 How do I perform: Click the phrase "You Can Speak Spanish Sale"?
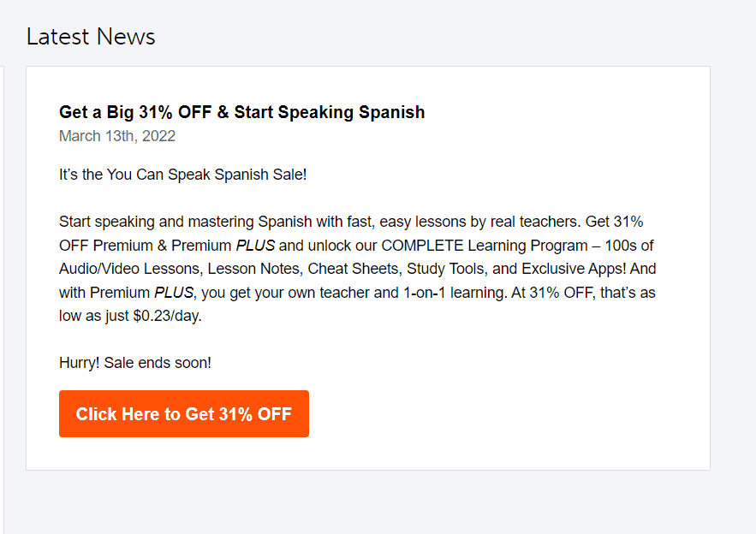pyautogui.click(x=201, y=174)
